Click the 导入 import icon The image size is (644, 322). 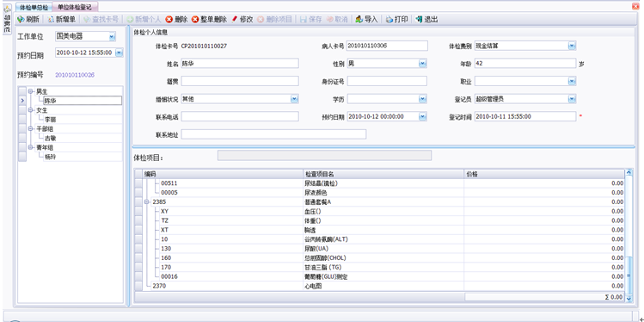(359, 19)
